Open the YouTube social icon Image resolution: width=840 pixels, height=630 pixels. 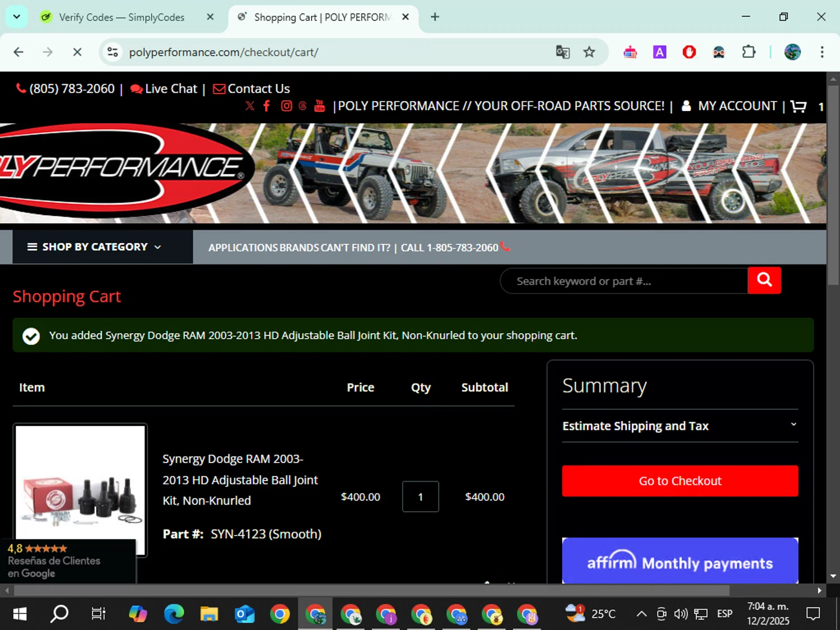pyautogui.click(x=319, y=106)
